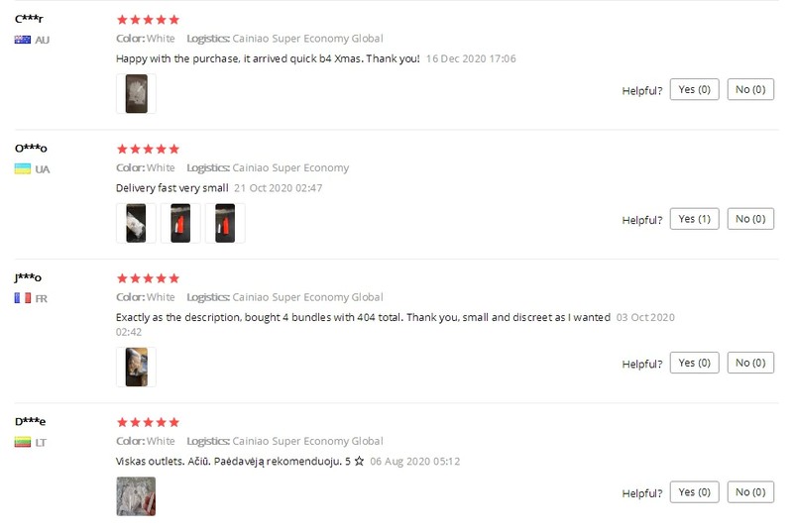Viewport: 793px width, 532px height.
Task: Vote Yes (0) on D***e's review
Action: [x=694, y=492]
